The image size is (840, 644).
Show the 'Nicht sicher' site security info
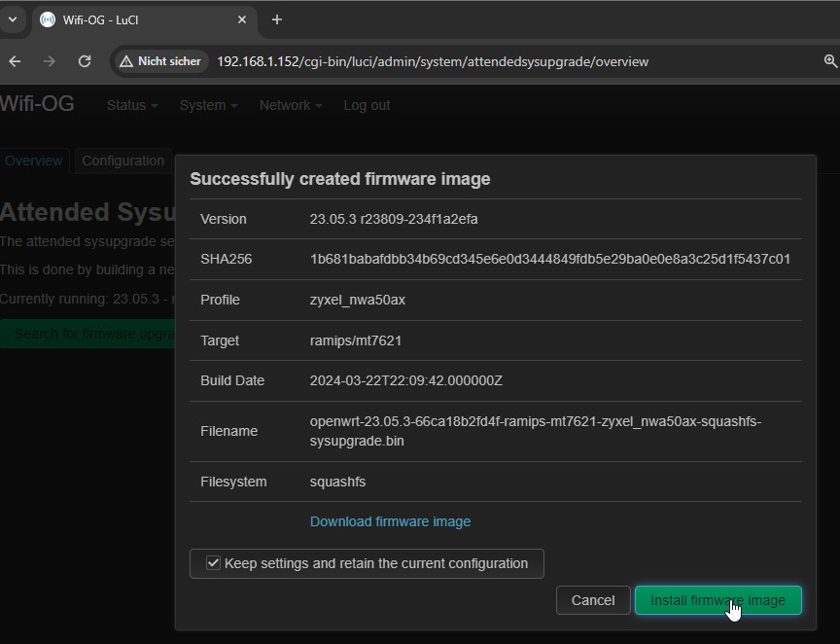click(x=160, y=61)
